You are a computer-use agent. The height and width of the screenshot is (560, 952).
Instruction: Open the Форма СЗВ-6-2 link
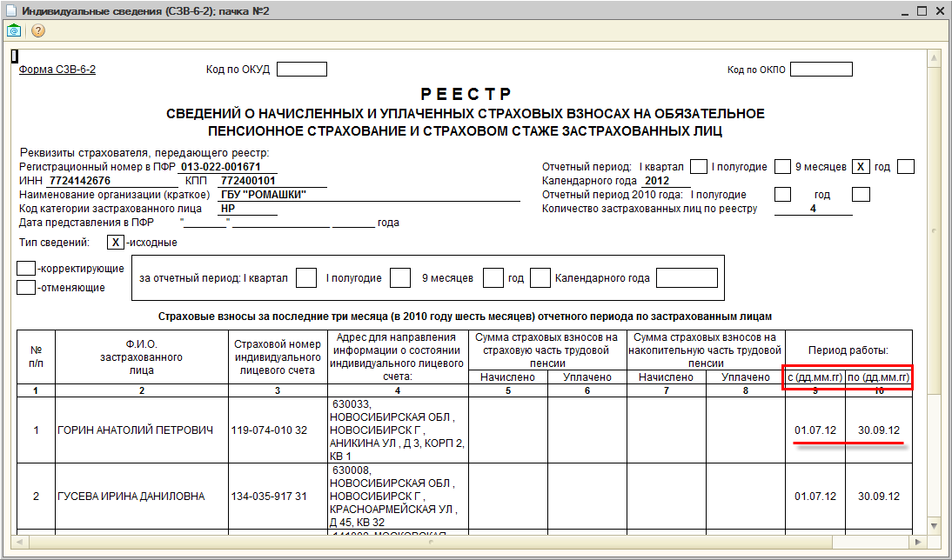[x=57, y=70]
